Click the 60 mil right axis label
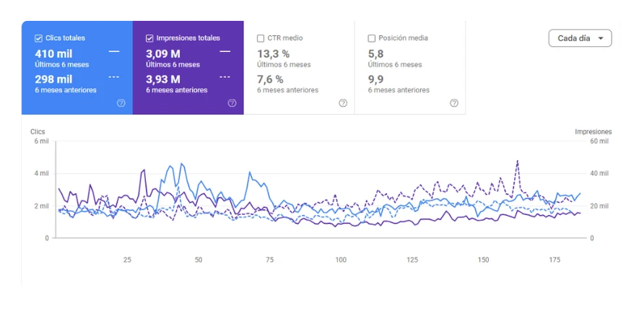The image size is (644, 316). pos(599,141)
